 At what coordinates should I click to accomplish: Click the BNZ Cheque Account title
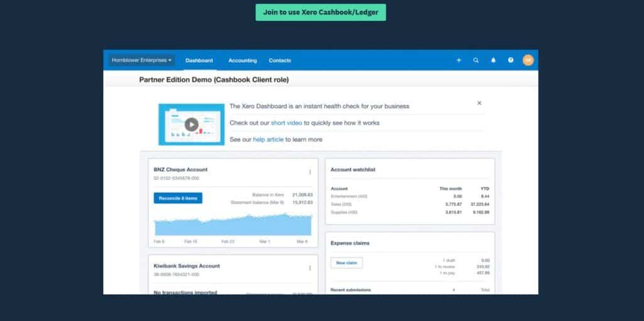180,169
